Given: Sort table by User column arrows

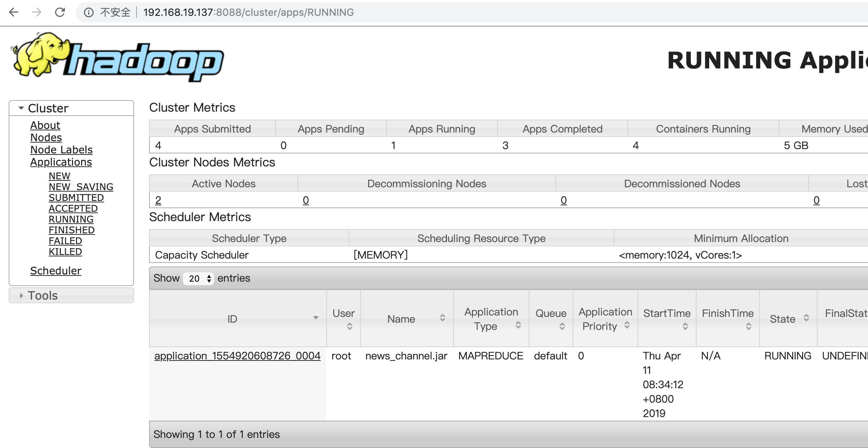Looking at the screenshot, I should (x=349, y=326).
